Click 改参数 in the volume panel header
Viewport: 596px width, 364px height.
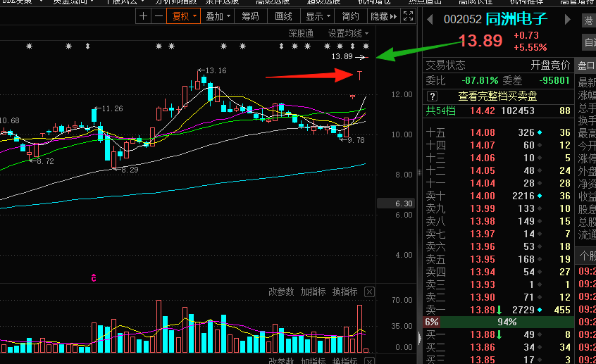pyautogui.click(x=281, y=291)
